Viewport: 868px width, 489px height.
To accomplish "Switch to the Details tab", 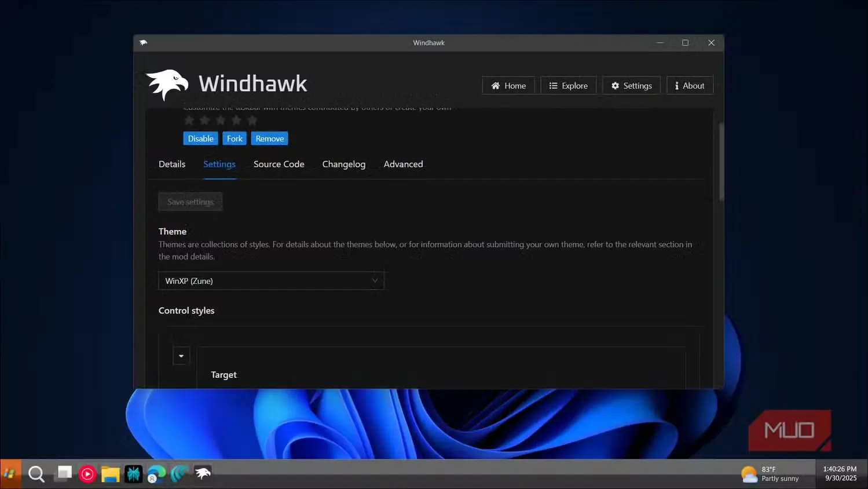I will point(172,164).
